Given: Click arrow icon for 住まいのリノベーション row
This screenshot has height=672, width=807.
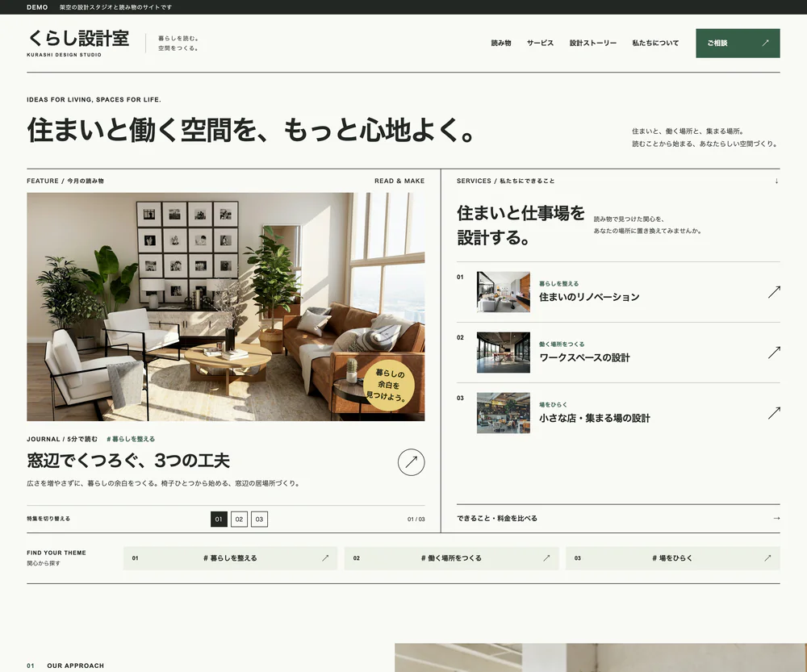Looking at the screenshot, I should click(774, 292).
